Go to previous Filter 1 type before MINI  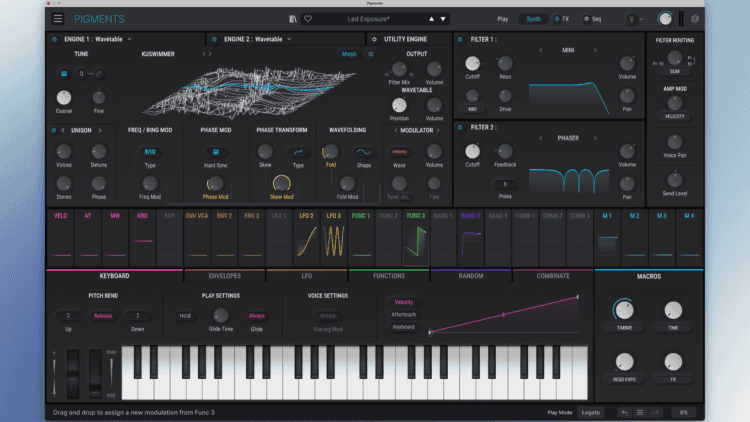coord(541,50)
